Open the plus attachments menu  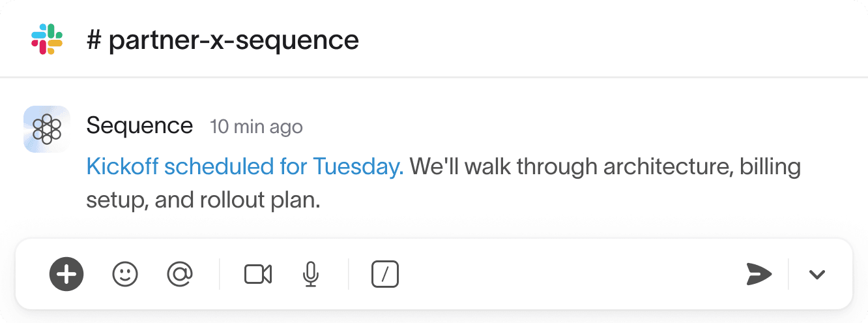(x=66, y=274)
